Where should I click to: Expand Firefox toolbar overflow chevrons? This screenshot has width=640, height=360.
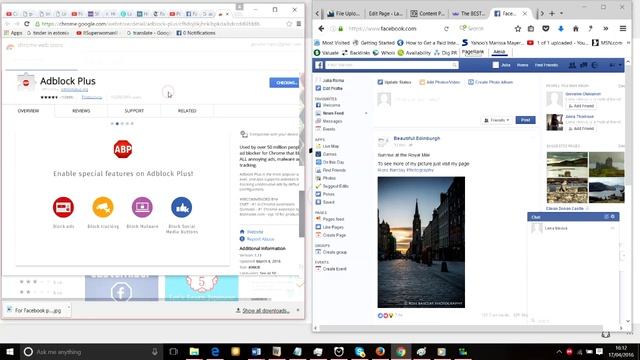coord(606,29)
